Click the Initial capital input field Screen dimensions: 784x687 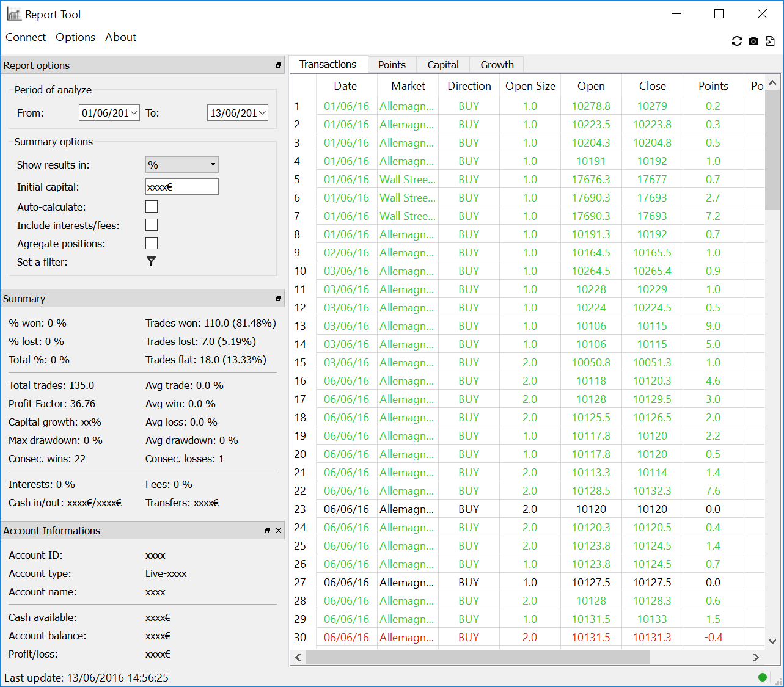181,187
